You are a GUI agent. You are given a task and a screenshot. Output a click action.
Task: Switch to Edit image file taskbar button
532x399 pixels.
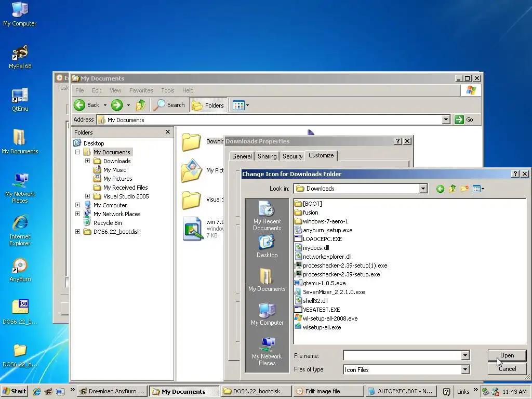[328, 391]
